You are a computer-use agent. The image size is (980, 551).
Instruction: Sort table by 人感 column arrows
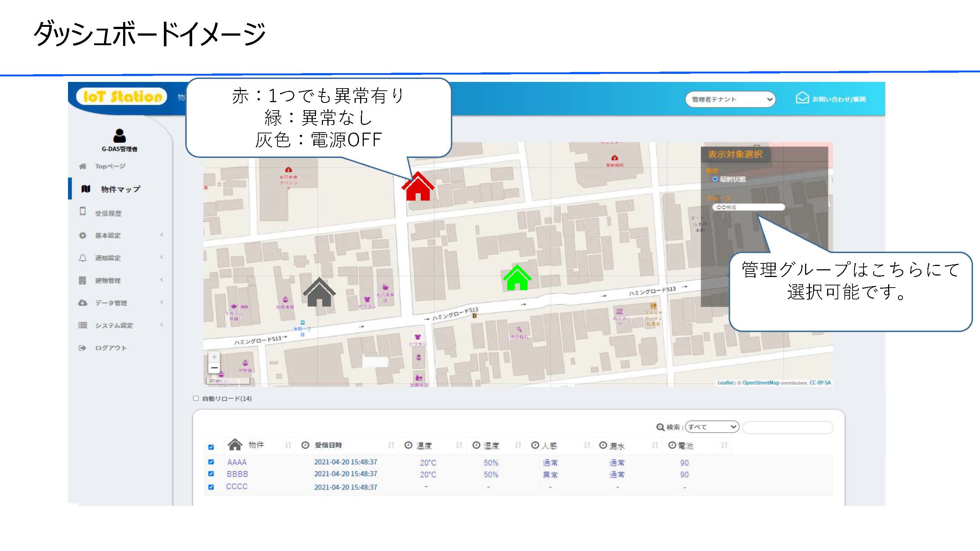pyautogui.click(x=587, y=445)
